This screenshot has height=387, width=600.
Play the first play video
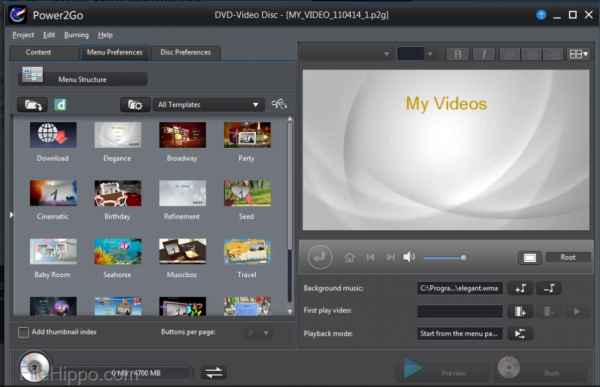click(x=577, y=311)
